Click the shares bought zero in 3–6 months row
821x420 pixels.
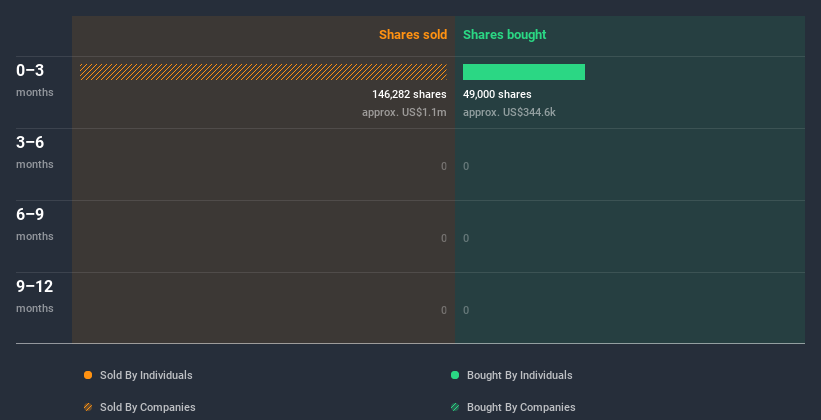pyautogui.click(x=466, y=166)
